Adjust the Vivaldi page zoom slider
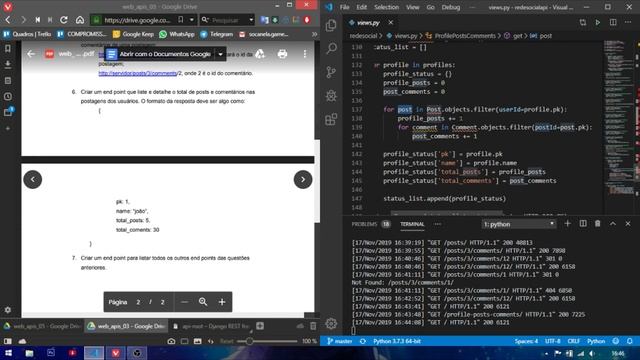Screen dimensions: 640x360 267,341
